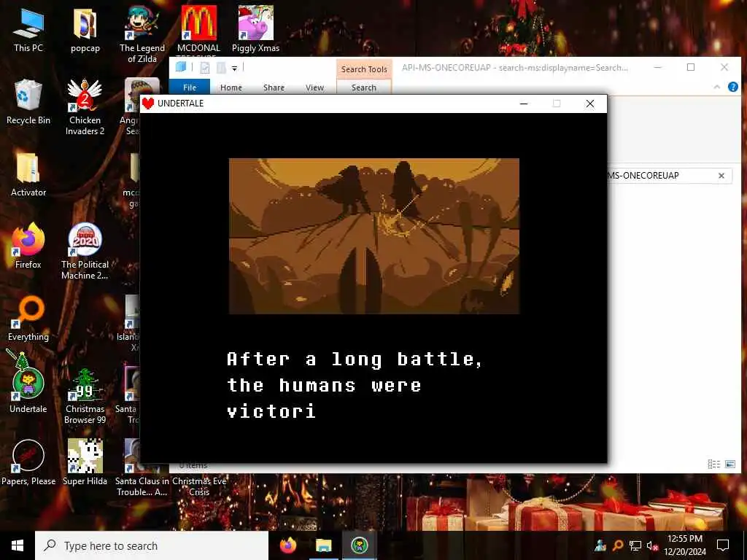This screenshot has width=747, height=560.
Task: Minimize the Undertale window
Action: coord(524,104)
